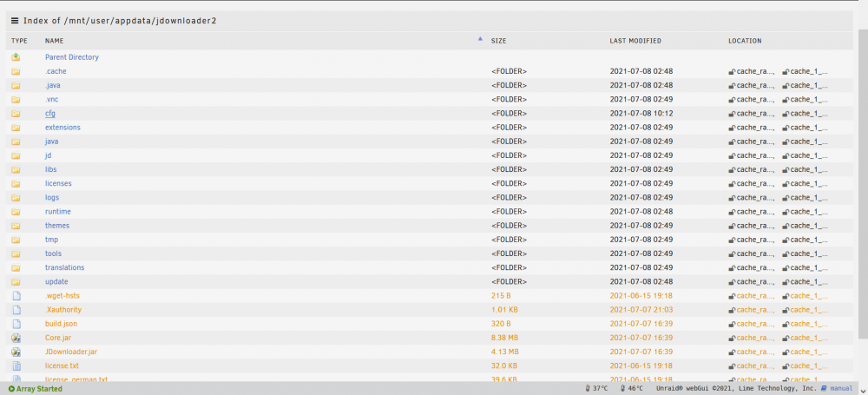Click the folder icon for logs
Image resolution: width=868 pixels, height=395 pixels.
16,198
